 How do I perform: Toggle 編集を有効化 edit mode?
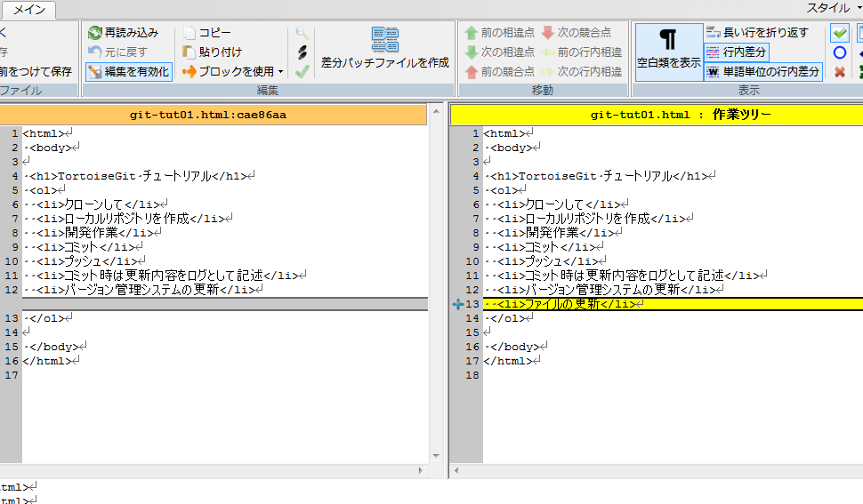129,71
